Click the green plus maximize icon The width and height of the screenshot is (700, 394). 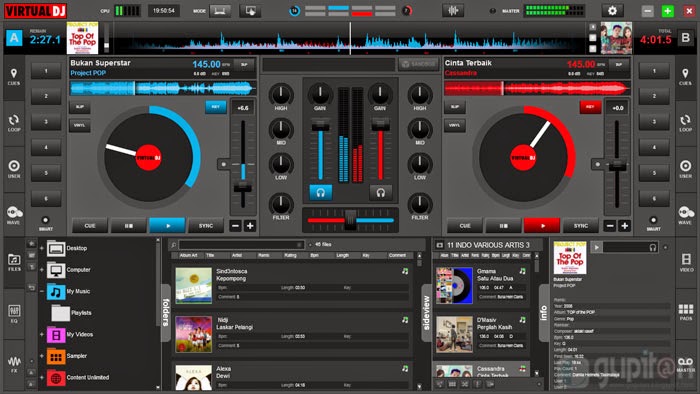(667, 11)
